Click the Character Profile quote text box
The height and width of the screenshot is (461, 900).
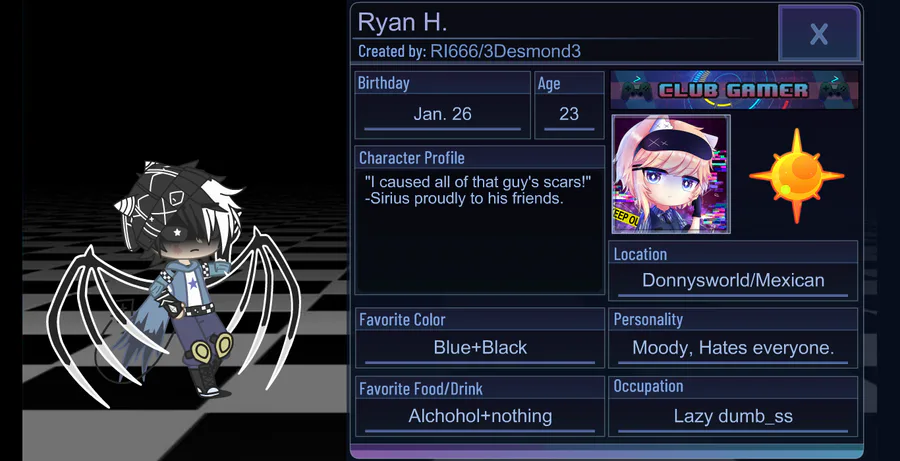479,231
